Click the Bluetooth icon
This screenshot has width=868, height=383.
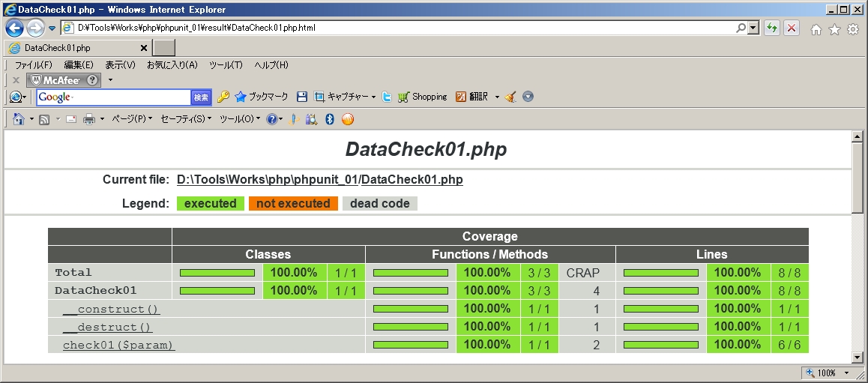pos(330,119)
